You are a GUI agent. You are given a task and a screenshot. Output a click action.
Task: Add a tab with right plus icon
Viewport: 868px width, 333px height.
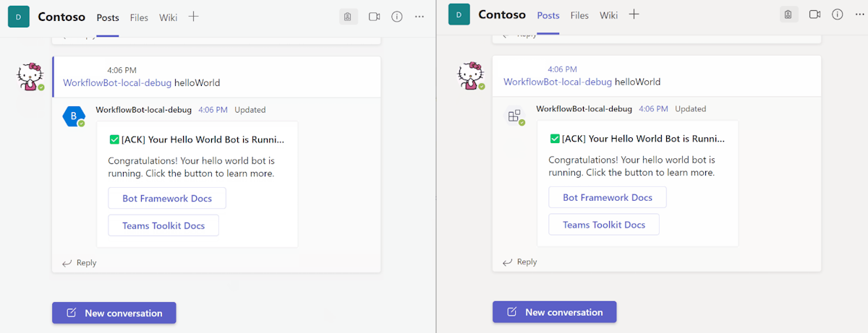(634, 14)
